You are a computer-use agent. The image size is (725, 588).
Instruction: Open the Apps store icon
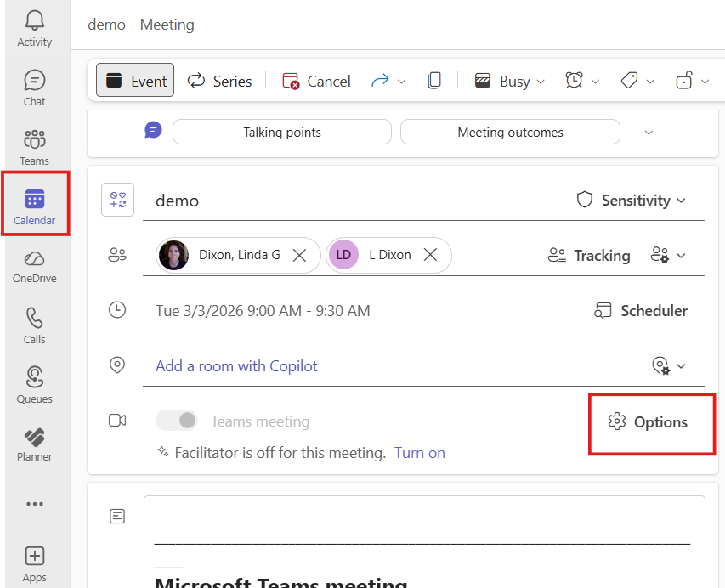click(x=34, y=563)
